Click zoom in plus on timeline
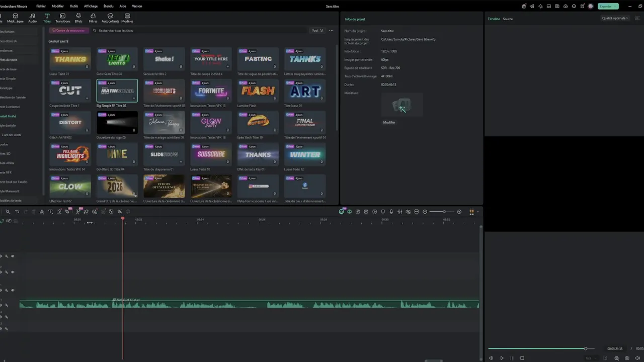 pyautogui.click(x=459, y=212)
